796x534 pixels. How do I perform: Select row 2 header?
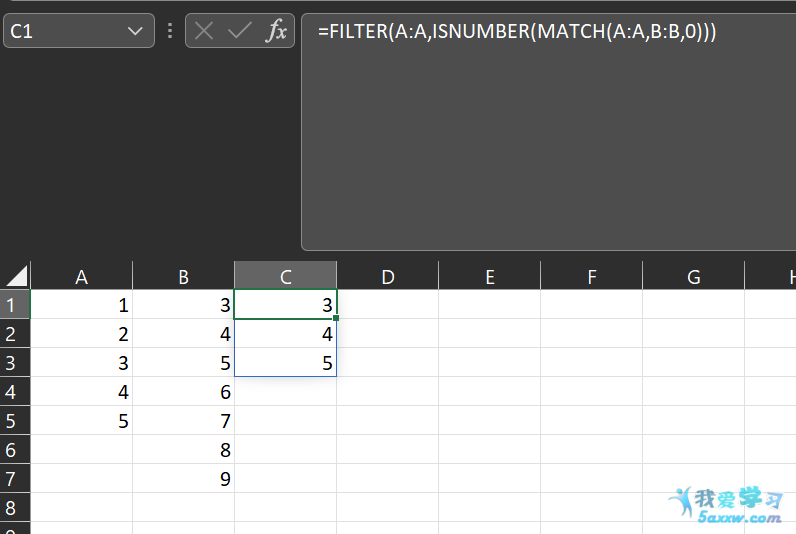click(15, 333)
